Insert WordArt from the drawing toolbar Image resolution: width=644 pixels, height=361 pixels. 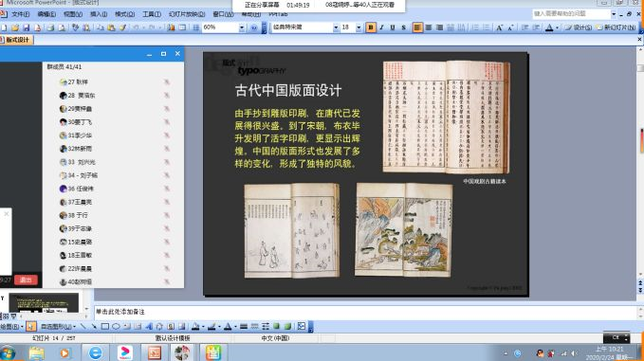(149, 327)
